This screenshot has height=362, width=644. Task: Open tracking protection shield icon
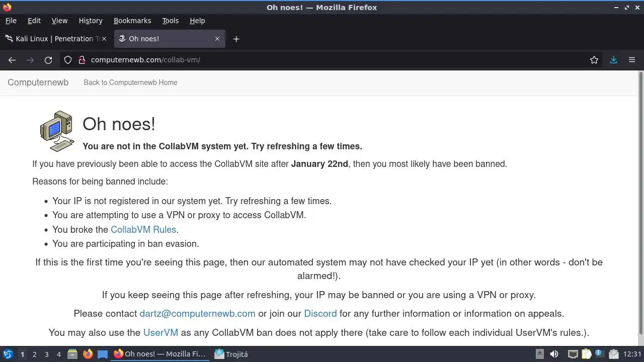68,60
